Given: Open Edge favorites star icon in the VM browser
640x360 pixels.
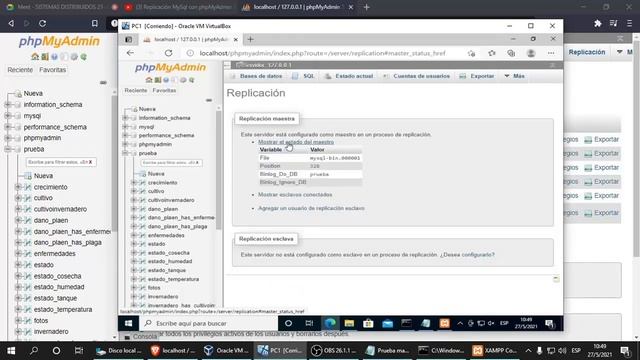Looking at the screenshot, I should pos(492,53).
